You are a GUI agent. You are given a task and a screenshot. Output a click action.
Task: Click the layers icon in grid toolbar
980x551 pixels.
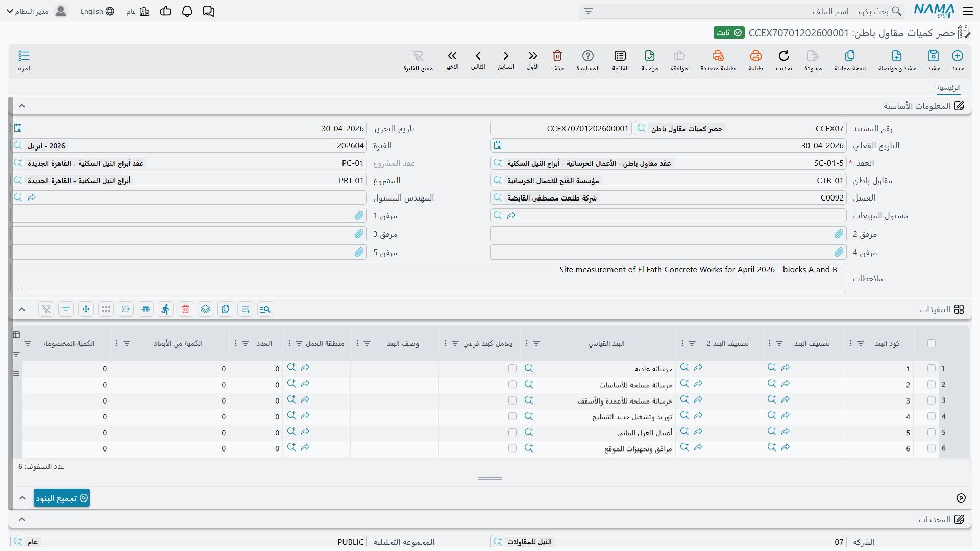205,309
